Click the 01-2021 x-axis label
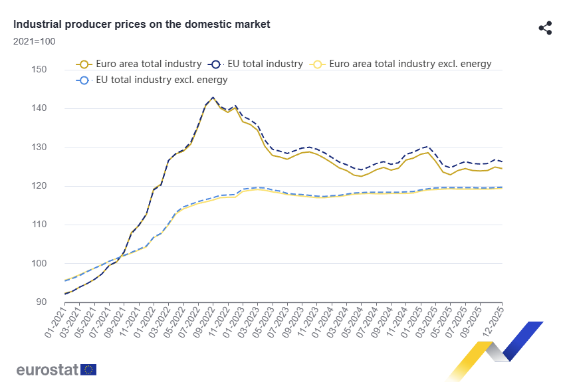This screenshot has height=392, width=563. (56, 321)
